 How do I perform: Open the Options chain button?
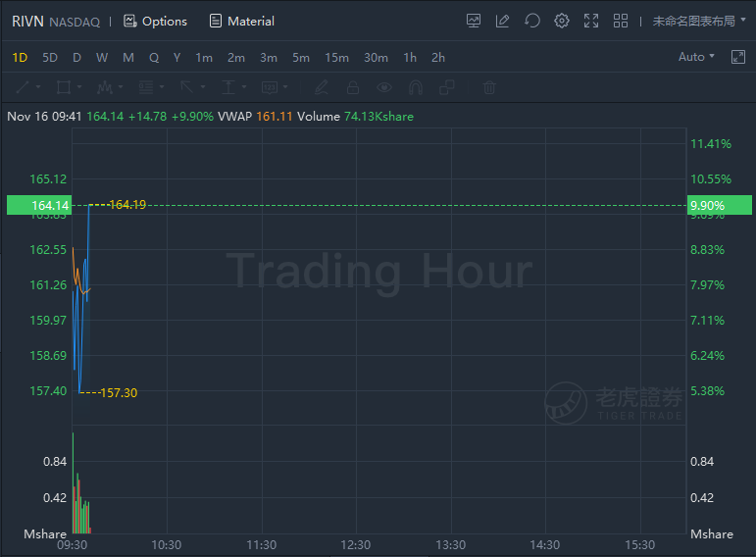155,22
